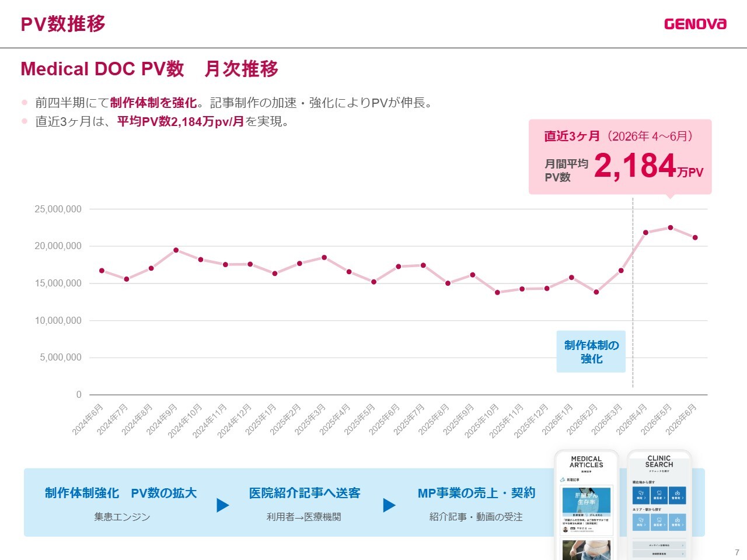The height and width of the screenshot is (560, 747).
Task: Click the 月間平均 PV数 label in the callout
Action: (x=566, y=170)
